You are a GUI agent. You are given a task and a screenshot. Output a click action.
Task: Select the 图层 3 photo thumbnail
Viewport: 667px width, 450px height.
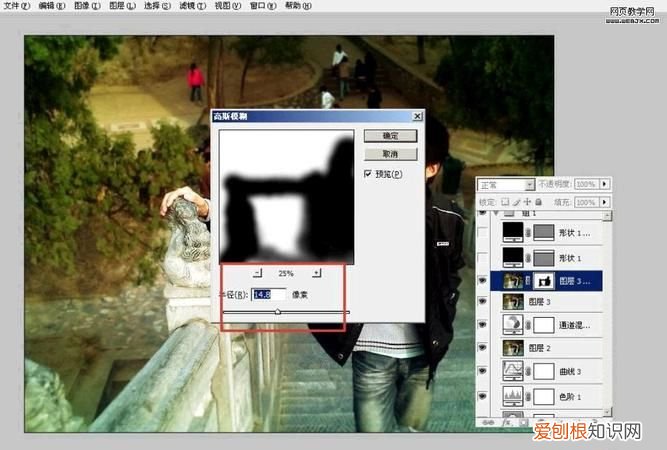(513, 302)
